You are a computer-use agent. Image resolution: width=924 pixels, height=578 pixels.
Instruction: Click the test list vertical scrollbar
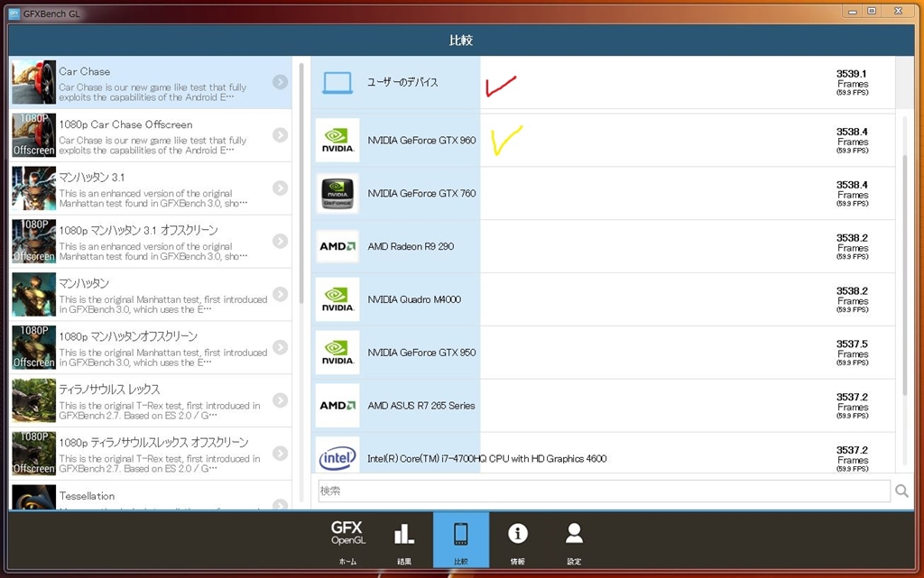[x=301, y=182]
